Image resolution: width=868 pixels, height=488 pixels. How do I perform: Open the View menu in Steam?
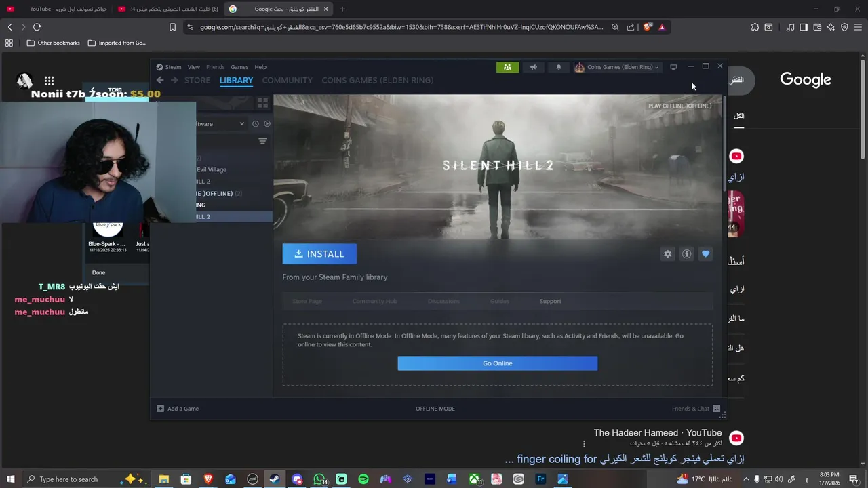pyautogui.click(x=194, y=67)
